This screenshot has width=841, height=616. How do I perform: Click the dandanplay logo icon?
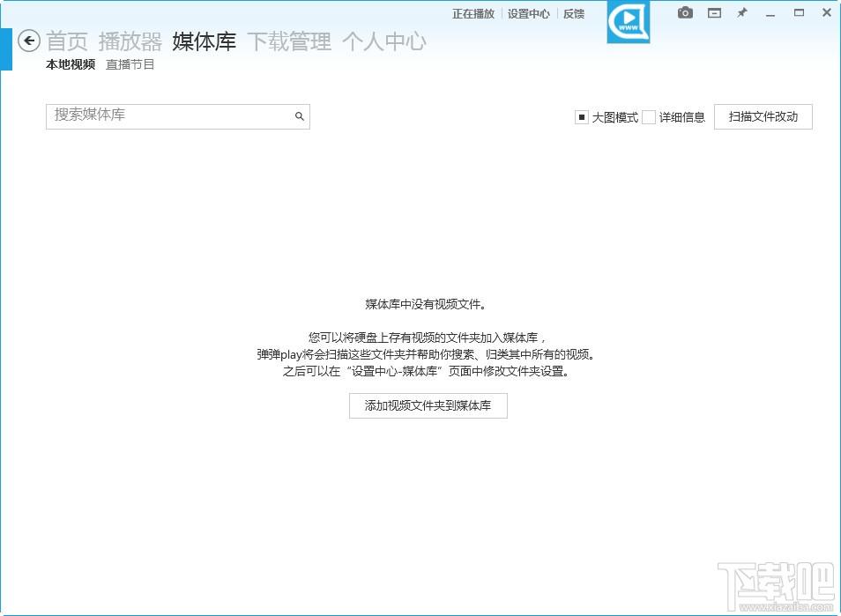pos(628,21)
